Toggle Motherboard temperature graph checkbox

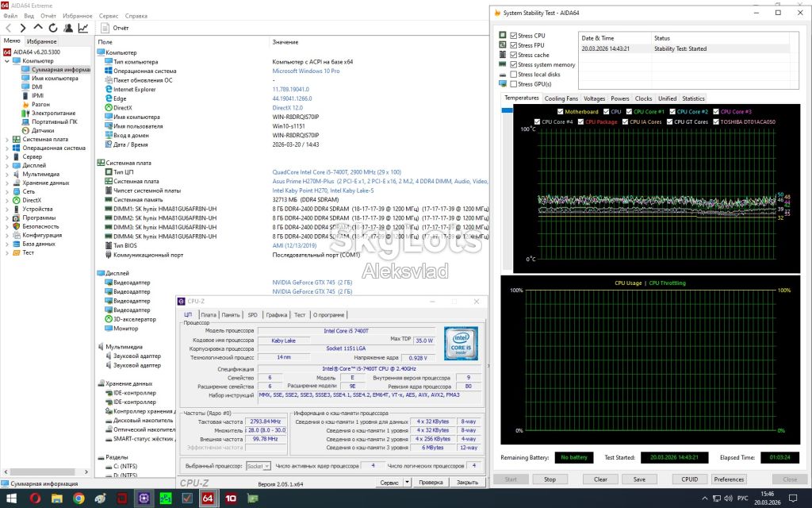pyautogui.click(x=561, y=111)
